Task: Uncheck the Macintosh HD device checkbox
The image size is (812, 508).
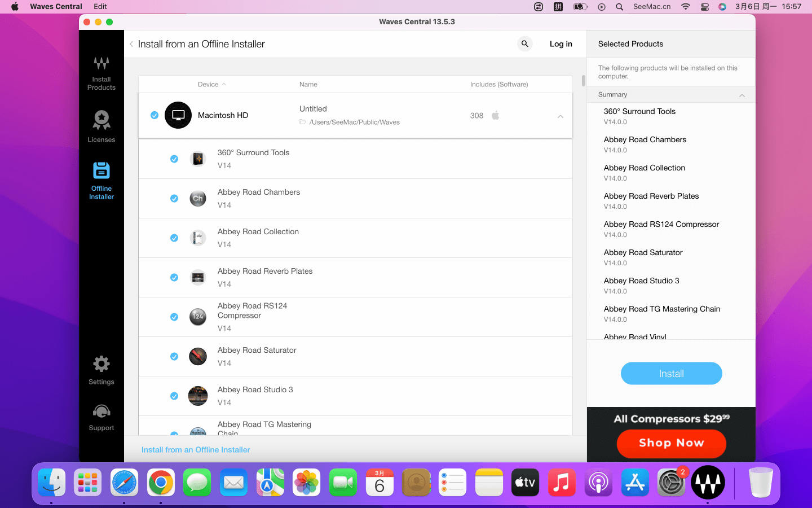Action: point(155,115)
